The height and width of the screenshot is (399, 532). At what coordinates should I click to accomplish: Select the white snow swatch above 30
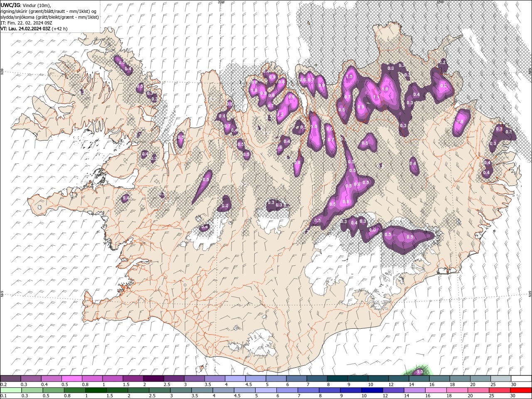pos(521,379)
